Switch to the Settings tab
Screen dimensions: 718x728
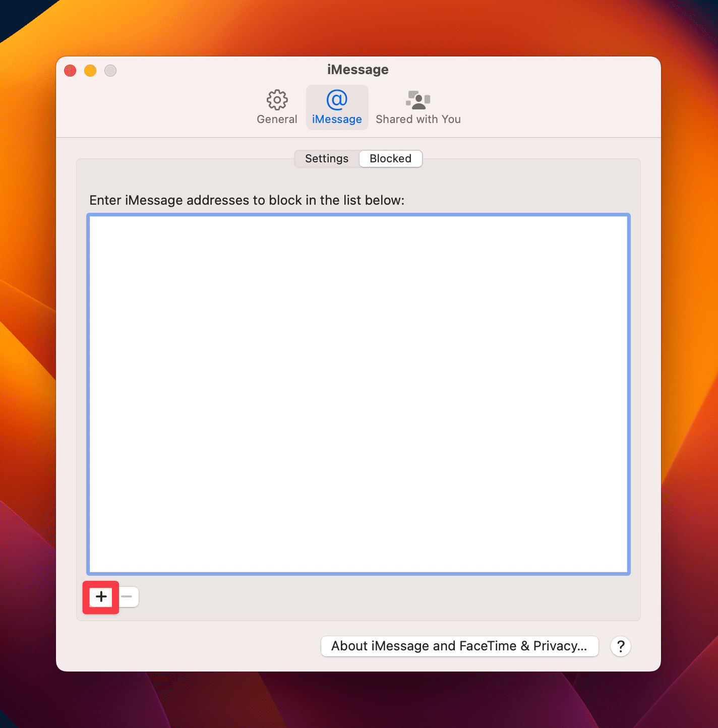(x=326, y=158)
